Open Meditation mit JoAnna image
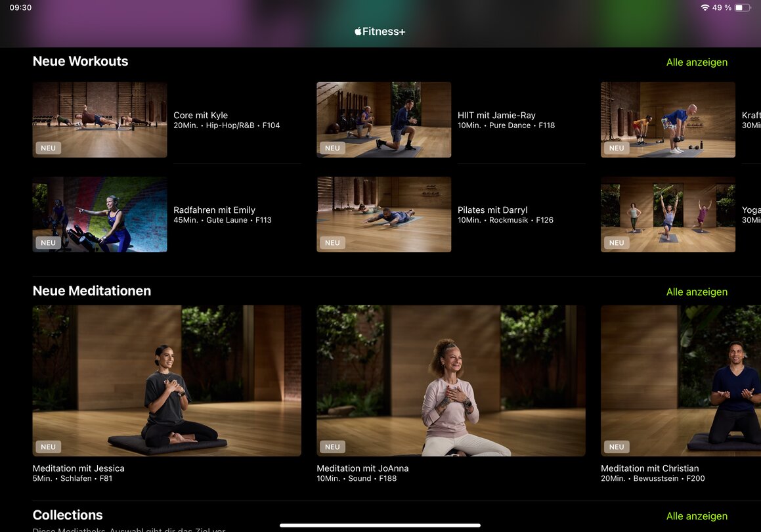 point(450,380)
